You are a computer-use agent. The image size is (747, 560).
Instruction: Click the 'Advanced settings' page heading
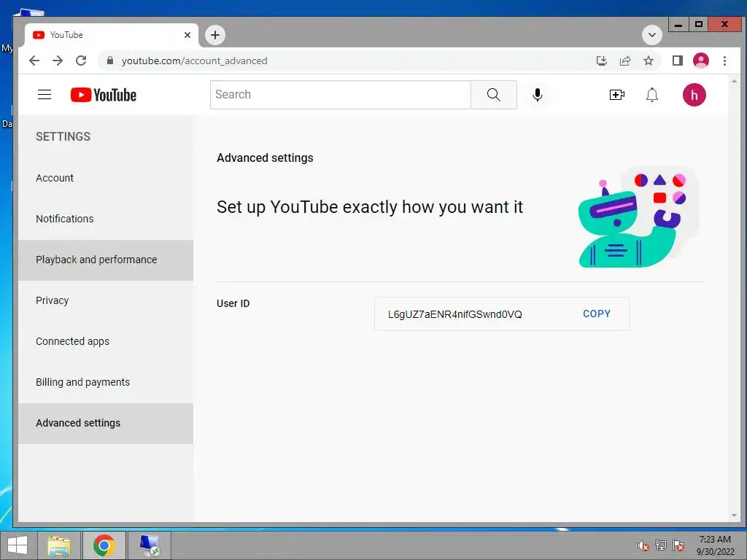pyautogui.click(x=265, y=158)
